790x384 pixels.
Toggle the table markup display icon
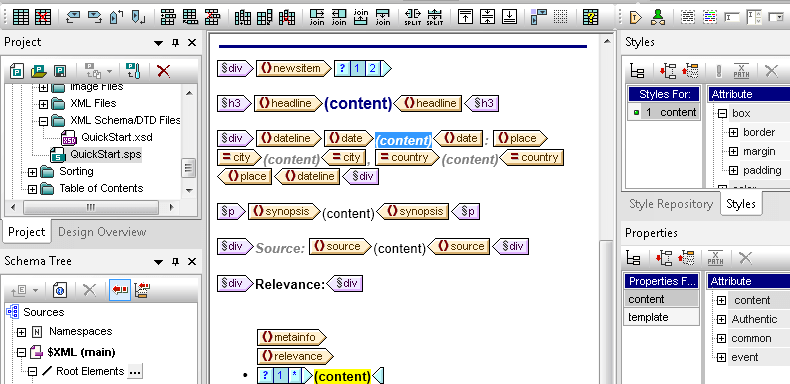[539, 17]
